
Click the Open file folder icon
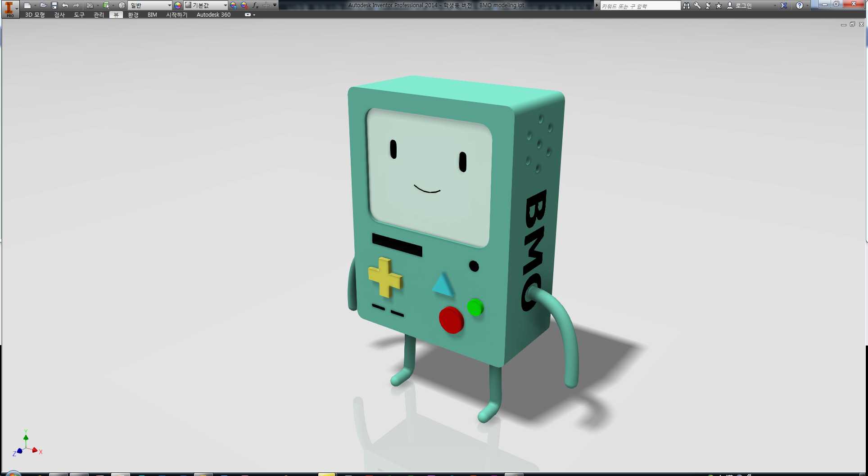click(43, 5)
